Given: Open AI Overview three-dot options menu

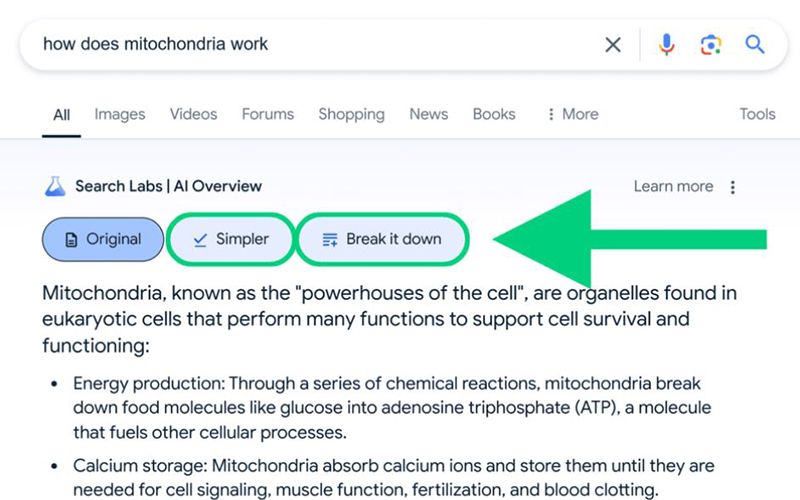Looking at the screenshot, I should pyautogui.click(x=733, y=187).
